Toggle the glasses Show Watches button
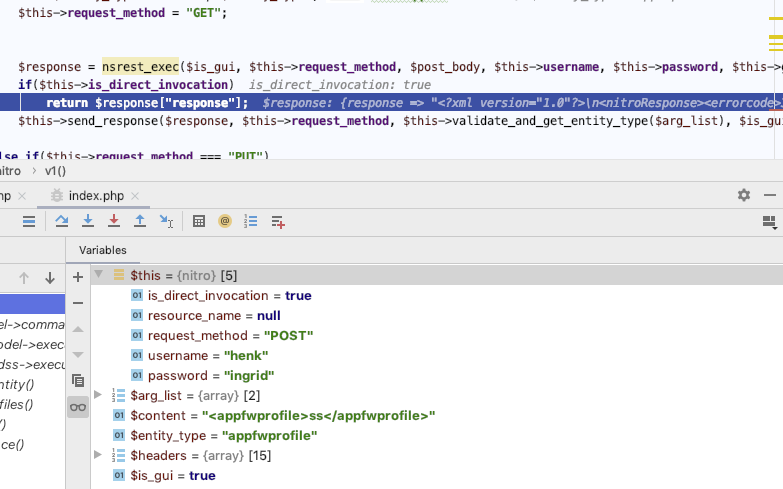The height and width of the screenshot is (489, 783). [x=78, y=406]
